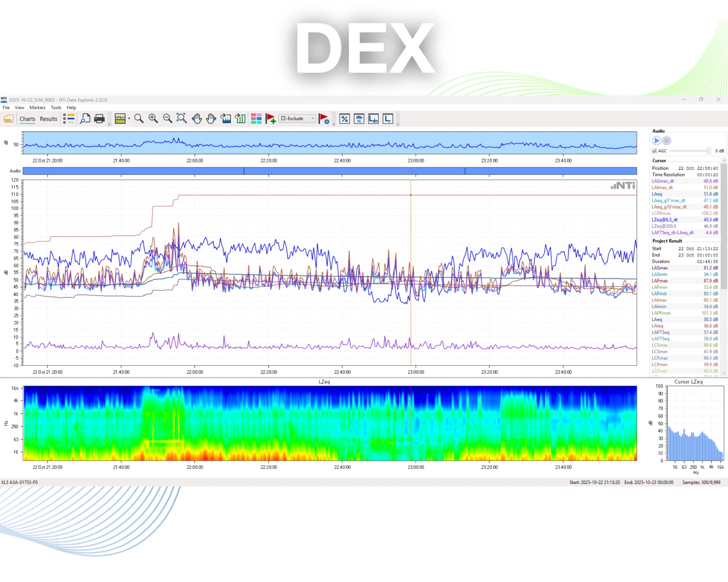The image size is (728, 582).
Task: Click the zoom out magnifier icon
Action: (167, 119)
